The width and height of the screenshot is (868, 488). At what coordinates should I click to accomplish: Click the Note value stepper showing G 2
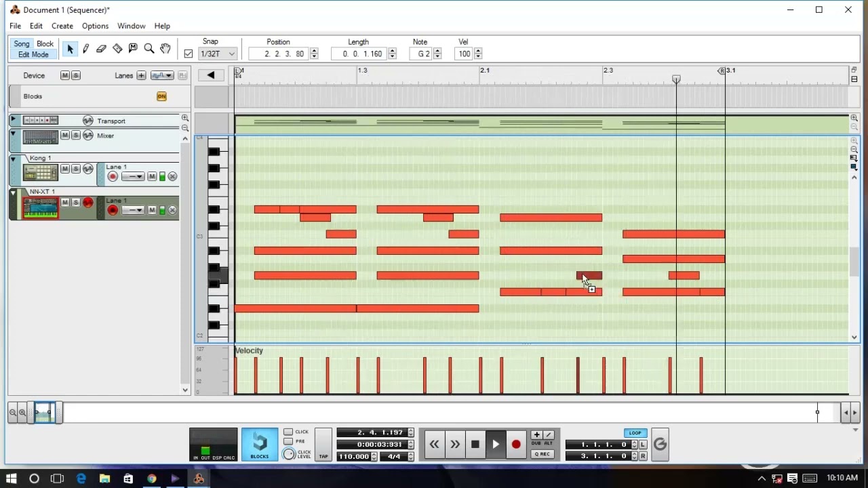(437, 54)
